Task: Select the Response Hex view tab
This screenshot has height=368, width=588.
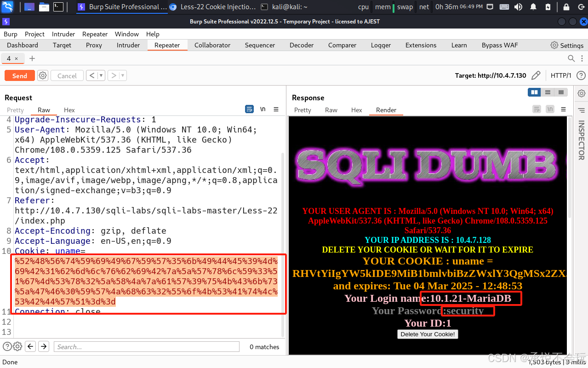Action: (x=357, y=110)
